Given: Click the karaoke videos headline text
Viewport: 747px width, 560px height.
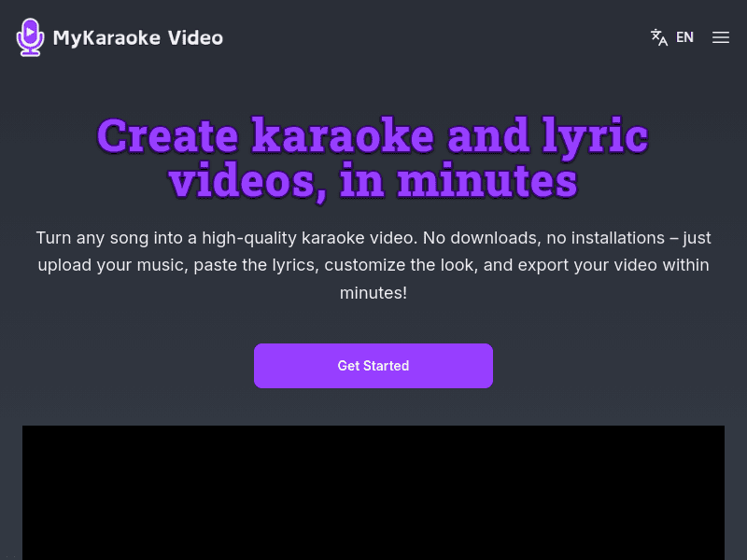Looking at the screenshot, I should 373,157.
